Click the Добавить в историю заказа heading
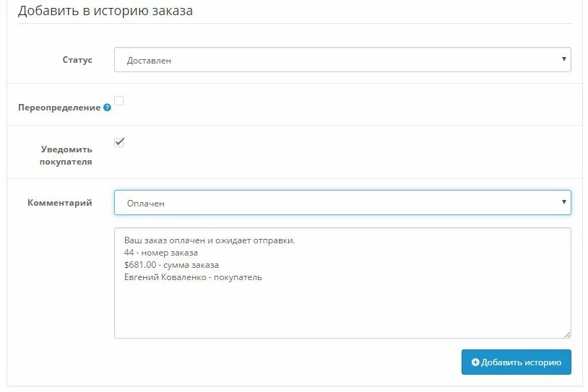The height and width of the screenshot is (392, 588). coord(105,11)
